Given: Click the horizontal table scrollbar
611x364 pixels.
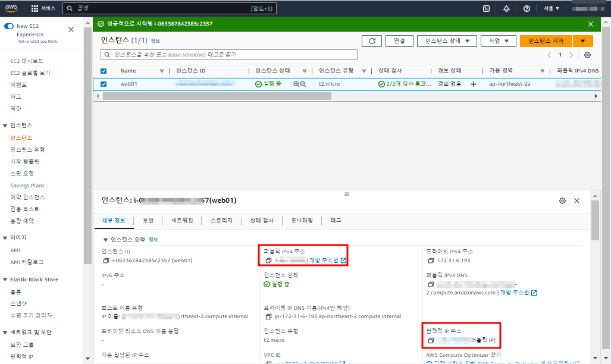Looking at the screenshot, I should click(x=217, y=96).
